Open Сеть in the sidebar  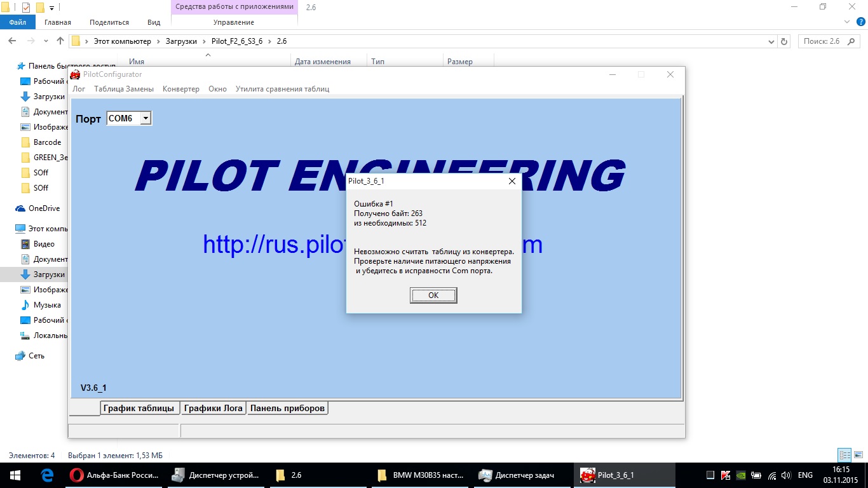coord(30,356)
